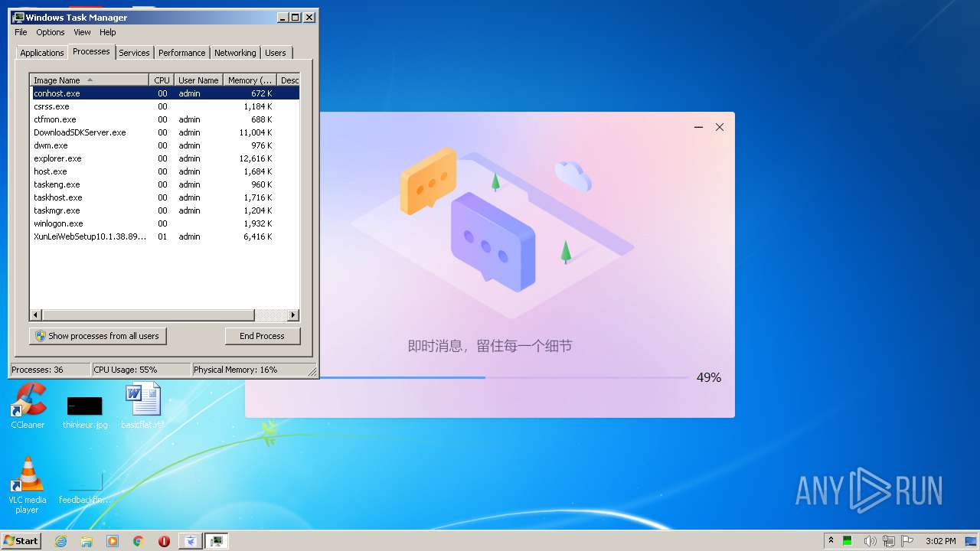Click Show processes from all users
Image resolution: width=980 pixels, height=551 pixels.
pos(98,336)
